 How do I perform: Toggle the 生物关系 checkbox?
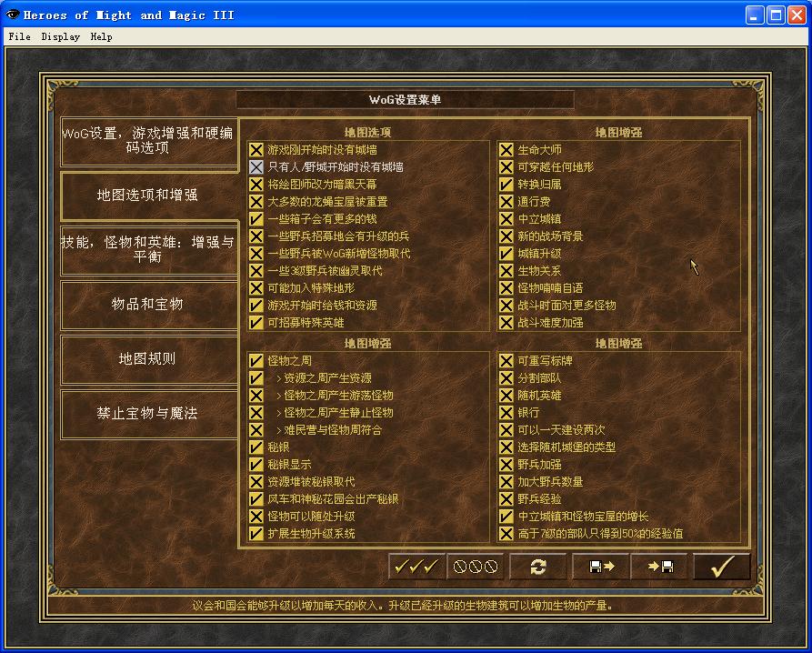click(x=506, y=271)
